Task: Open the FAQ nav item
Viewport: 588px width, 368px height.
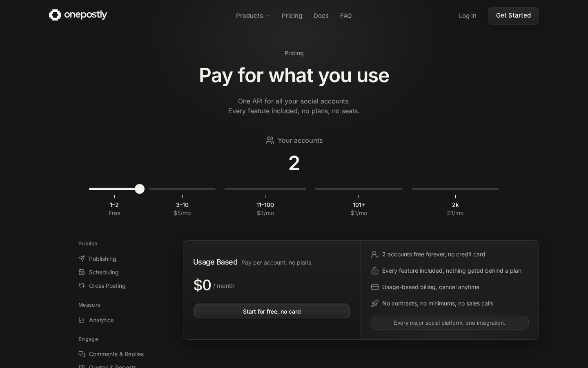Action: pos(346,16)
